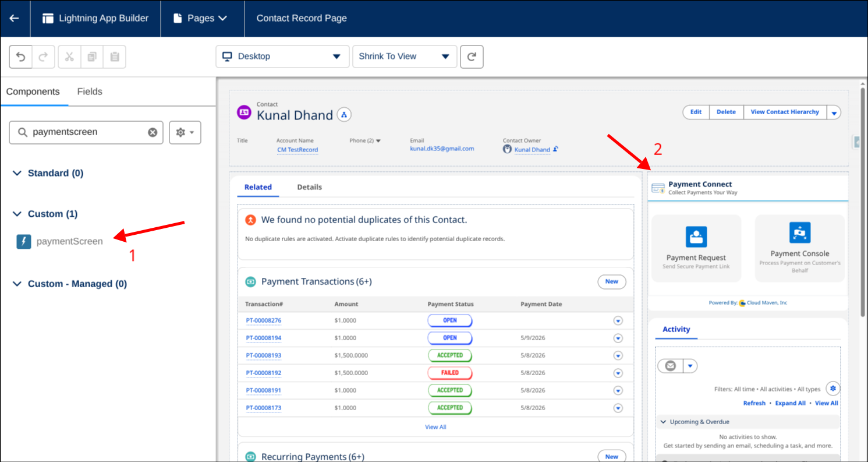Image resolution: width=868 pixels, height=462 pixels.
Task: Open the email activity dropdown arrow
Action: tap(690, 366)
